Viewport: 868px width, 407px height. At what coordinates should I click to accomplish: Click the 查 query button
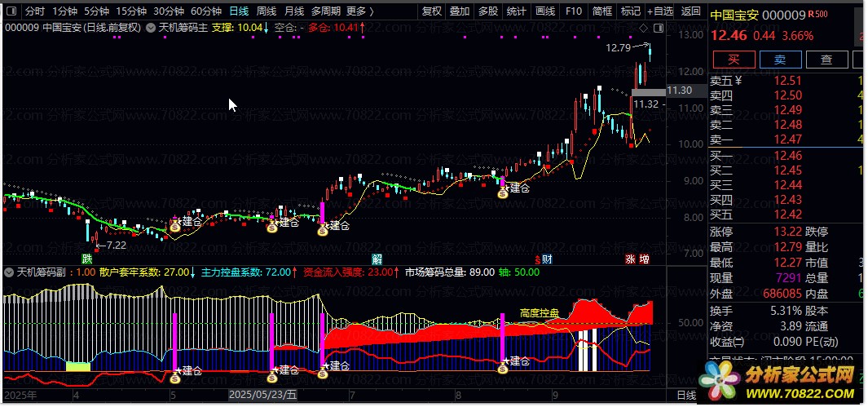click(827, 60)
